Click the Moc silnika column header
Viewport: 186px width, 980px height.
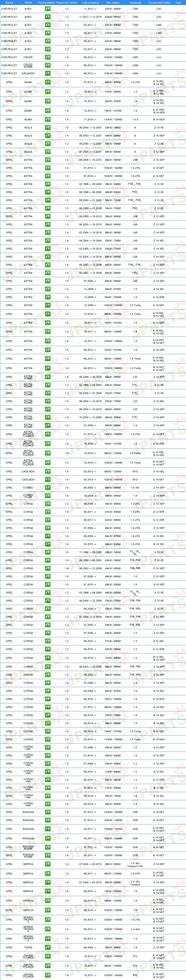pos(113,2)
